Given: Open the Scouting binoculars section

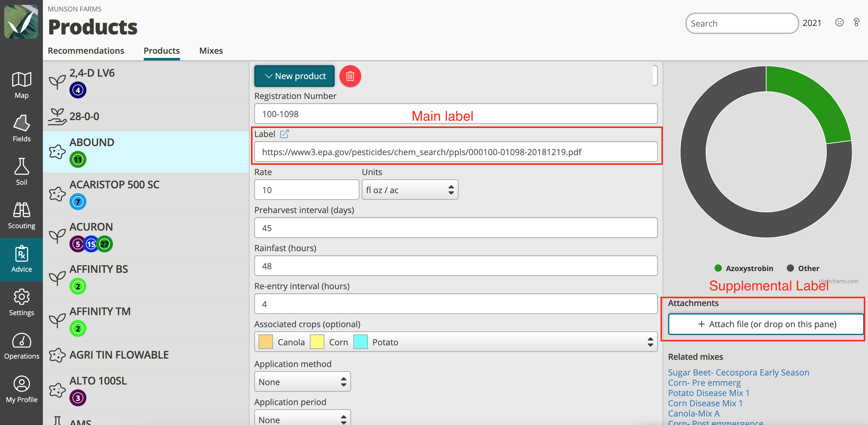Looking at the screenshot, I should 21,216.
